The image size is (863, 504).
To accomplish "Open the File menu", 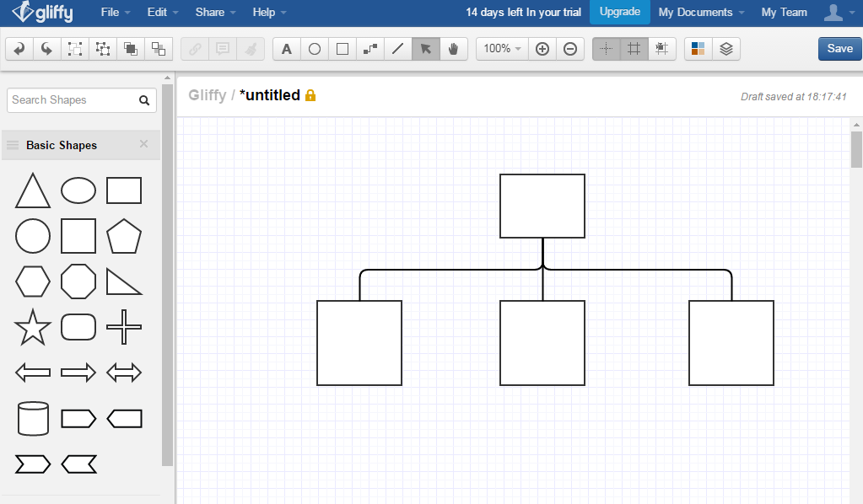I will [116, 12].
